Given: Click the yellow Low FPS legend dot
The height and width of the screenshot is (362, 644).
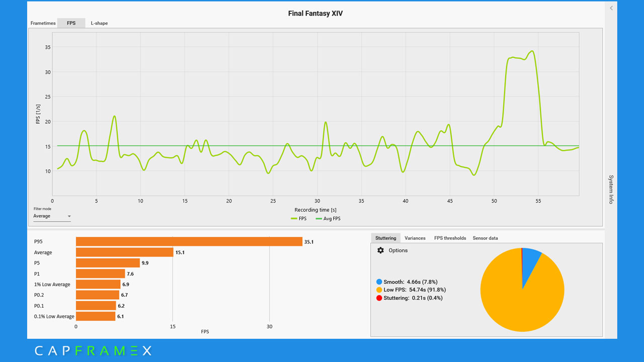Looking at the screenshot, I should click(379, 290).
